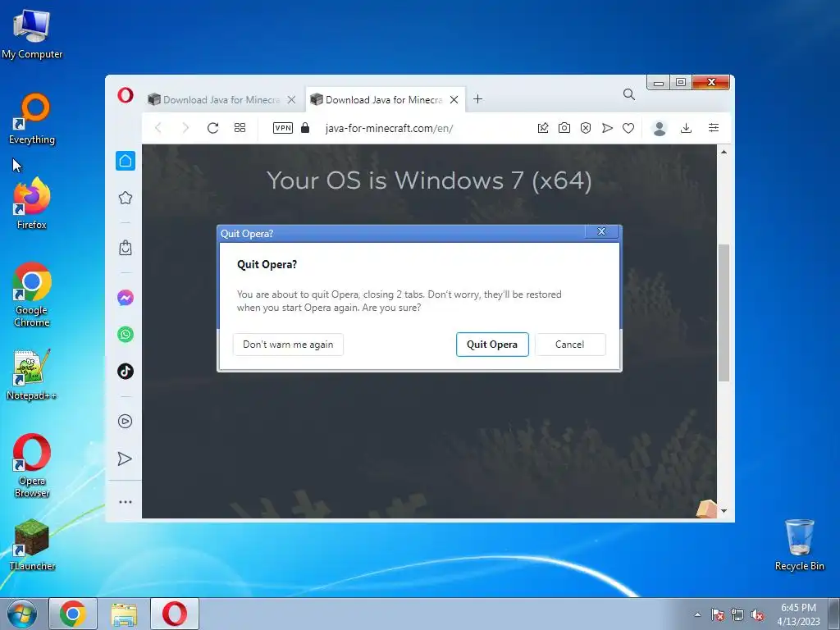840x630 pixels.
Task: Open the Pinboard edit icon in address bar
Action: 543,128
